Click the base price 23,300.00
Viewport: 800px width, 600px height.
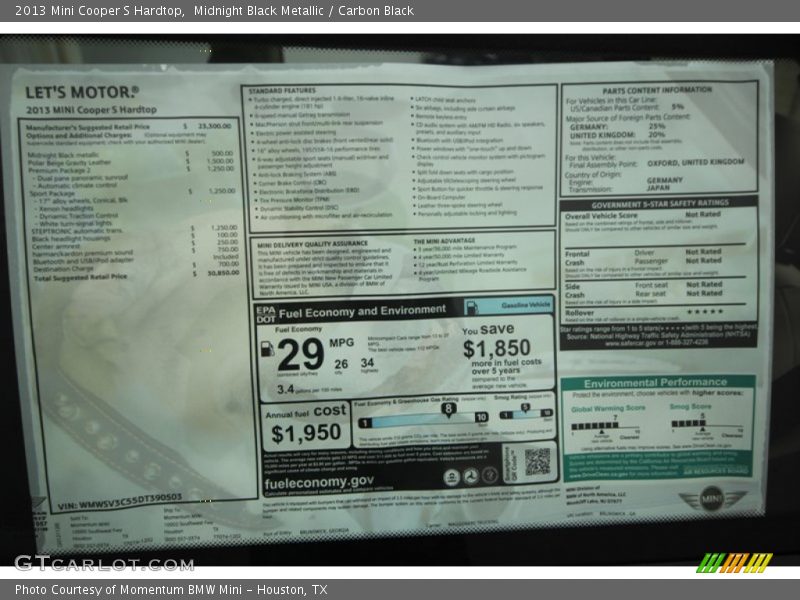214,126
